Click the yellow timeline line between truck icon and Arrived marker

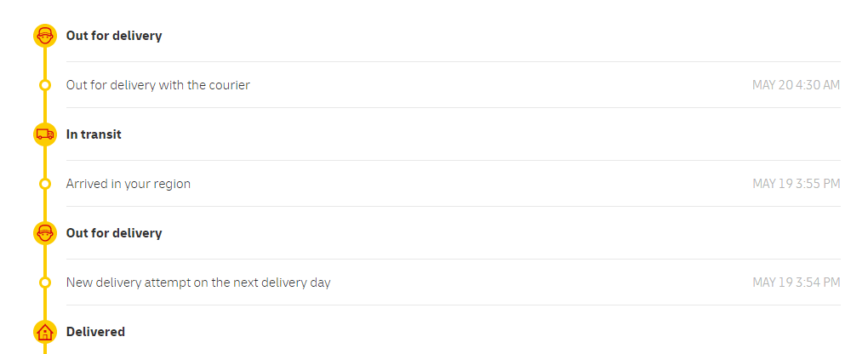(45, 162)
